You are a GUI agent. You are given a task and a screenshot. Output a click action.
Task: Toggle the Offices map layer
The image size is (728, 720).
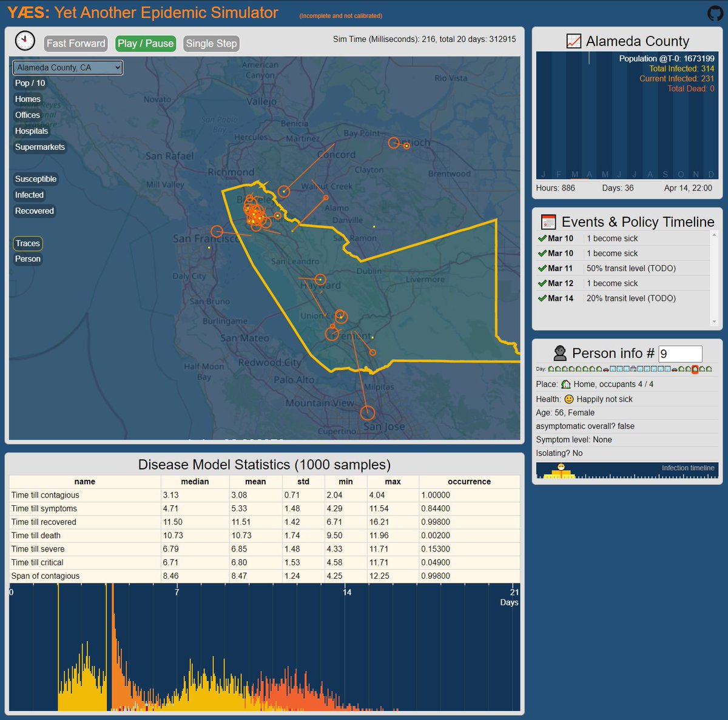[x=27, y=115]
